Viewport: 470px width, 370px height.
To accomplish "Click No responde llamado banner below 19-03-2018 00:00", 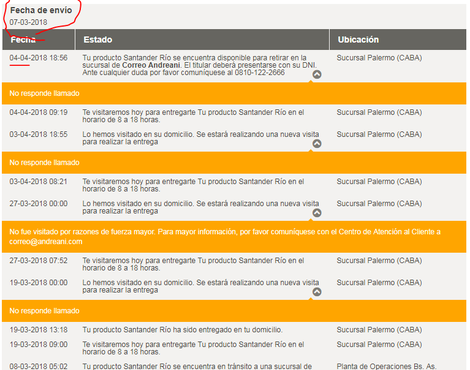I will click(x=234, y=311).
